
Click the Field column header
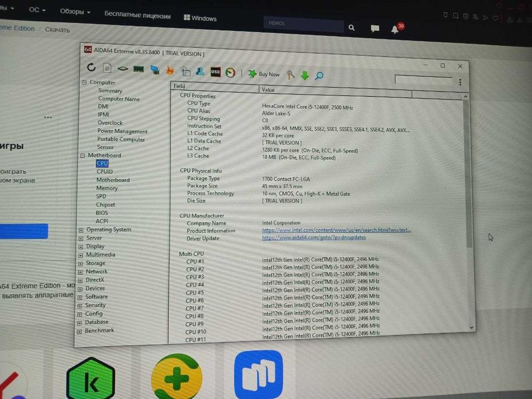(214, 87)
